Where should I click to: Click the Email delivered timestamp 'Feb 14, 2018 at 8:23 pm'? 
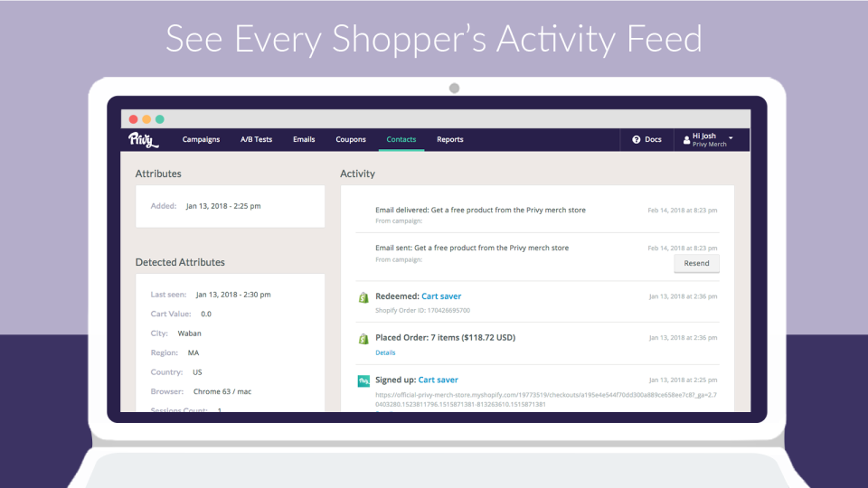coord(683,211)
